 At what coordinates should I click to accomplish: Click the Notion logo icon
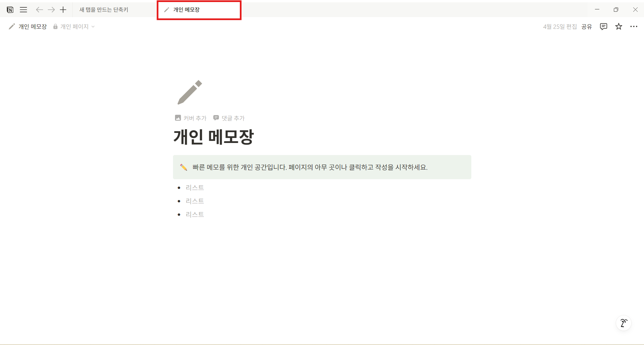(x=10, y=9)
